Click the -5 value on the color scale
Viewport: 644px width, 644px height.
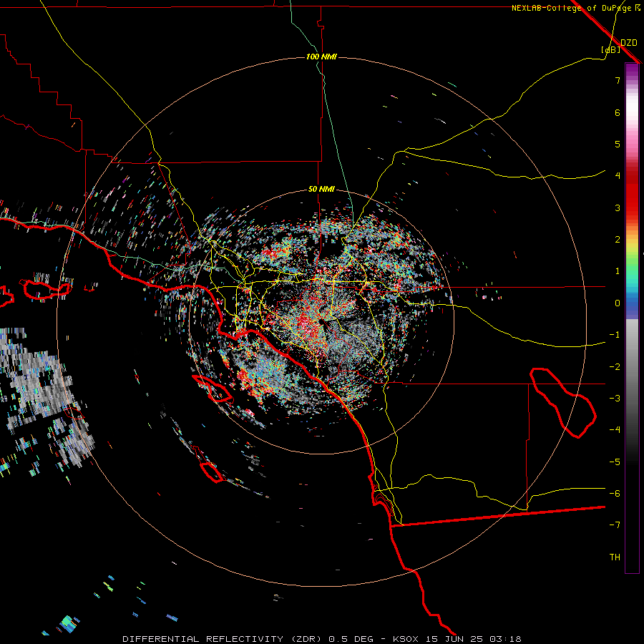coord(615,462)
